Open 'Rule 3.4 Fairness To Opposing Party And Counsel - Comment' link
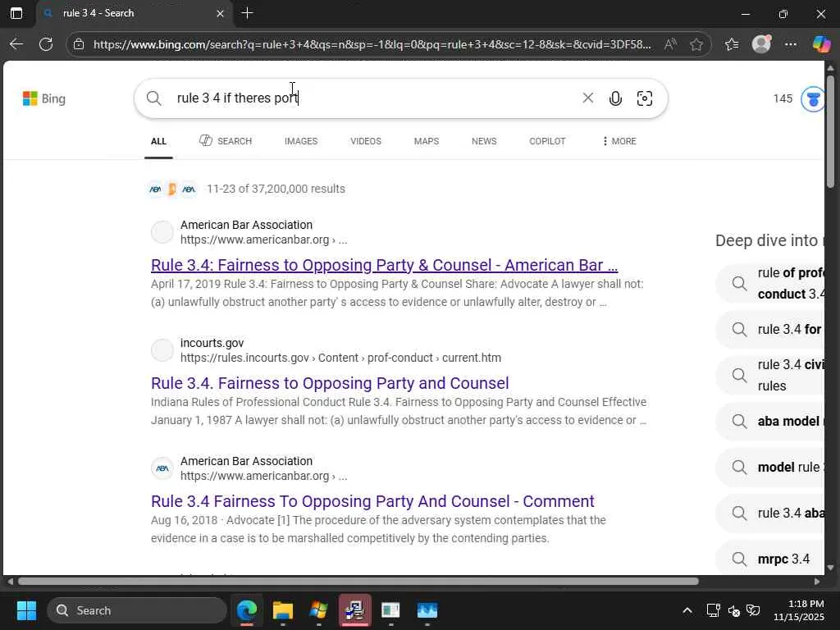Viewport: 840px width, 630px height. (x=373, y=501)
